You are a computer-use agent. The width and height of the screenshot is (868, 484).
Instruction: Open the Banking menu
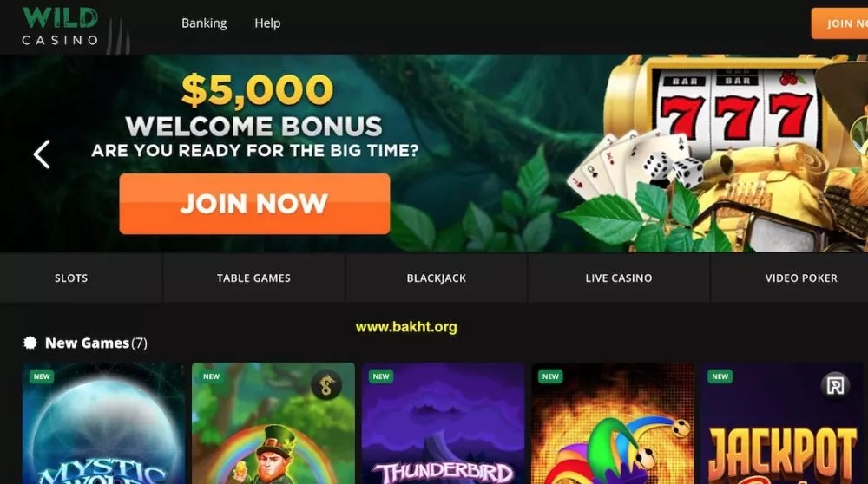click(x=204, y=23)
